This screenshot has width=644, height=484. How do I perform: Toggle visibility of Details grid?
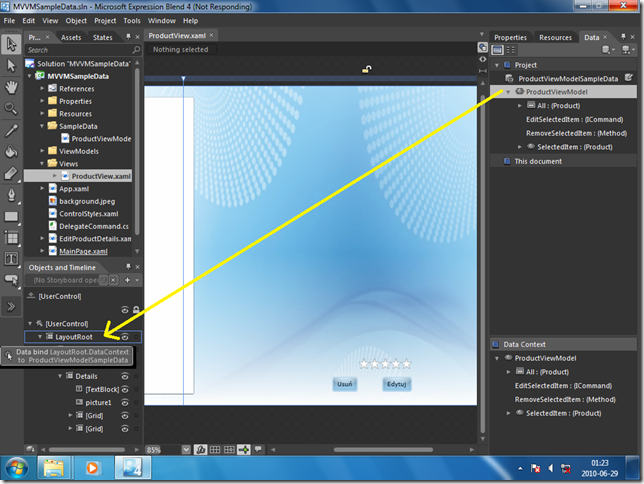125,376
